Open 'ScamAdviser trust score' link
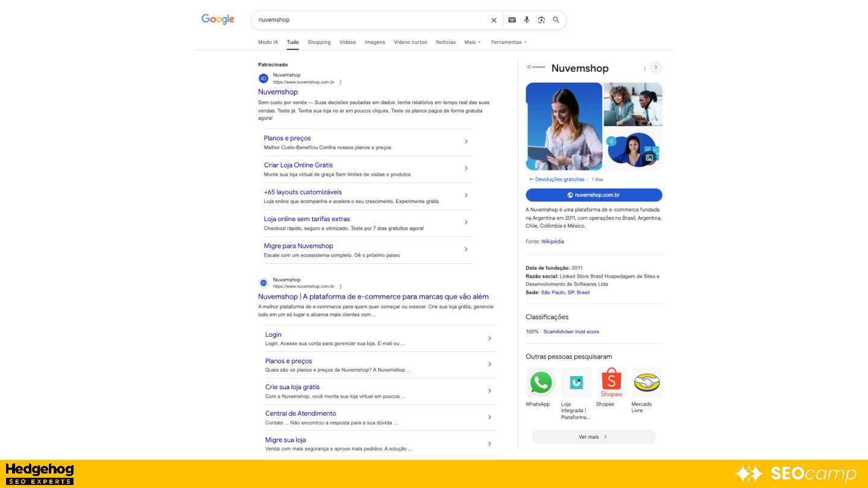The width and height of the screenshot is (868, 488). pos(571,332)
